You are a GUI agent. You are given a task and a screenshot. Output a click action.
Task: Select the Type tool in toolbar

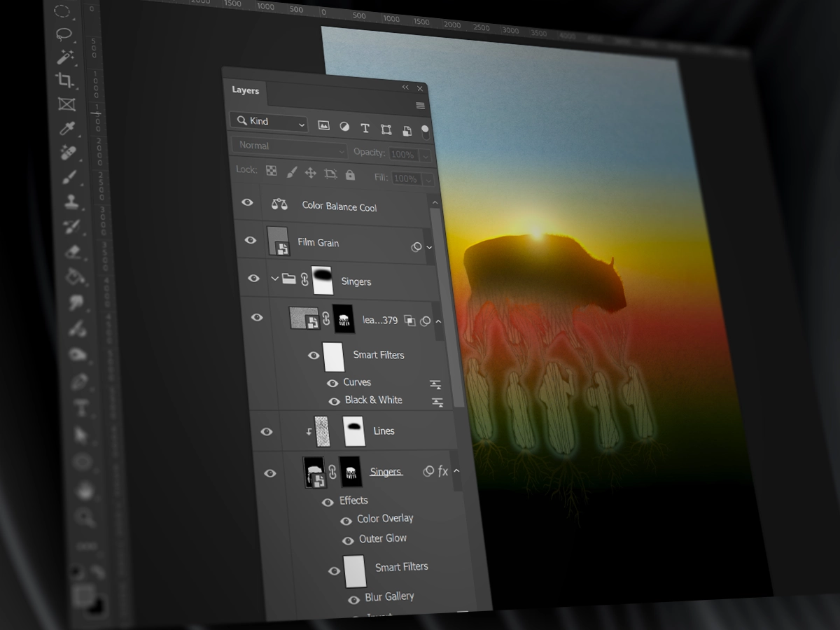(x=80, y=407)
